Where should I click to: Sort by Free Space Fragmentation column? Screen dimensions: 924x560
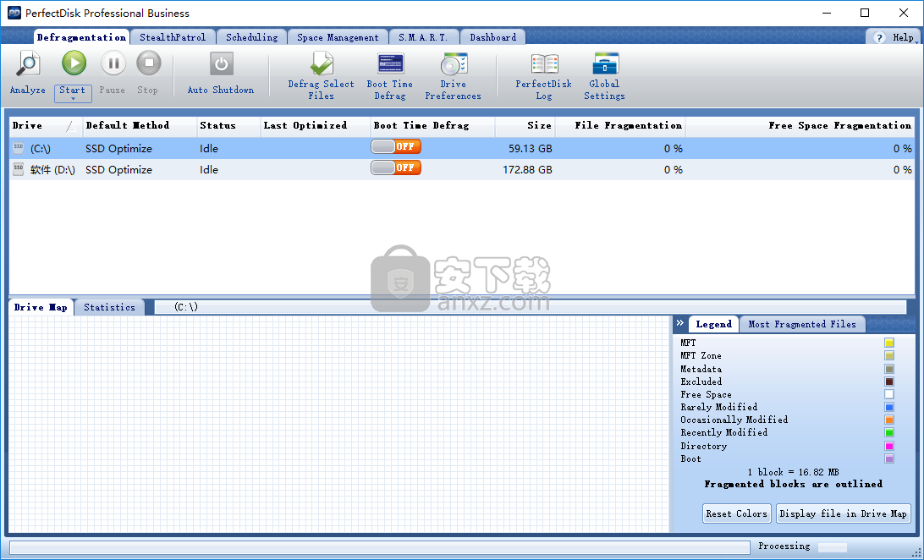pos(800,125)
